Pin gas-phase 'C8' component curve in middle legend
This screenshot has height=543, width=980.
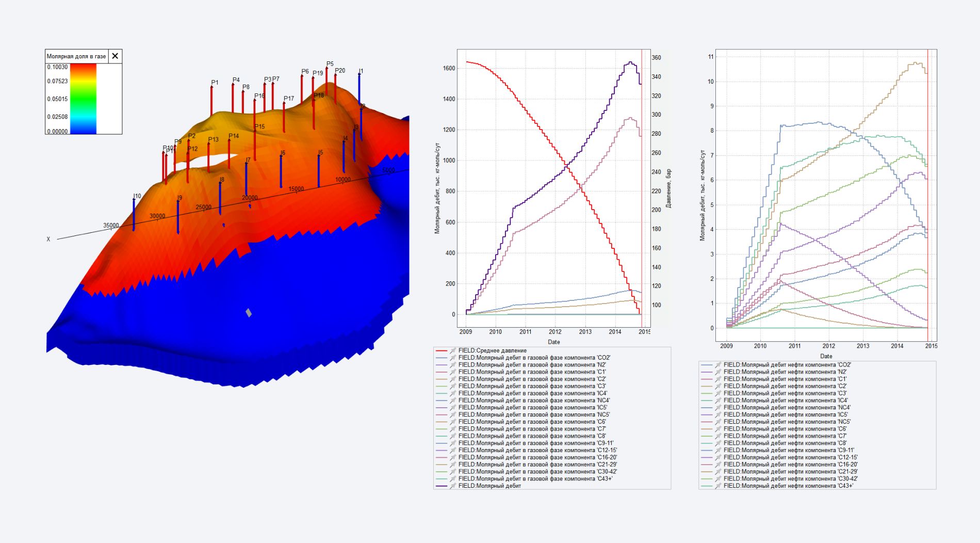pyautogui.click(x=452, y=436)
